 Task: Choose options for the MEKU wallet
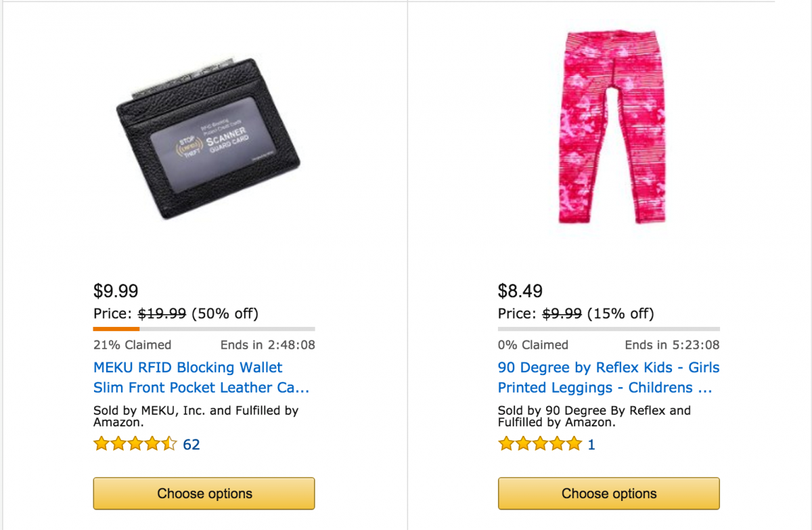point(204,493)
